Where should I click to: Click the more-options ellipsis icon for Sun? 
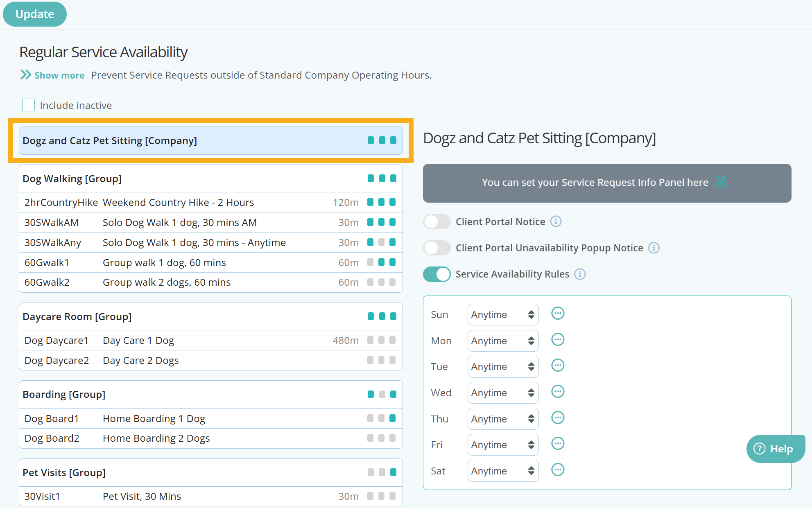tap(558, 314)
